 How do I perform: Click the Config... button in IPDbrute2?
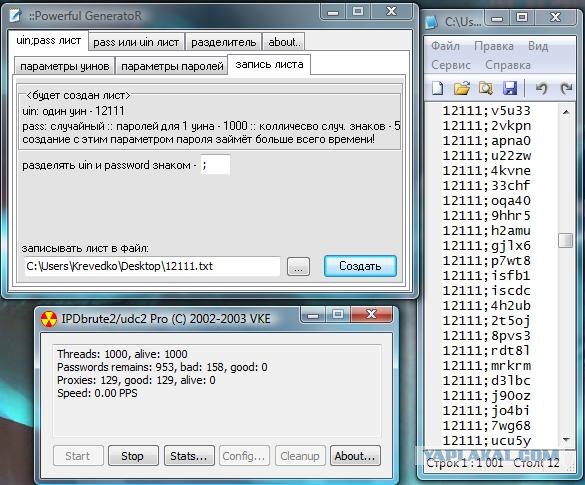(x=244, y=456)
